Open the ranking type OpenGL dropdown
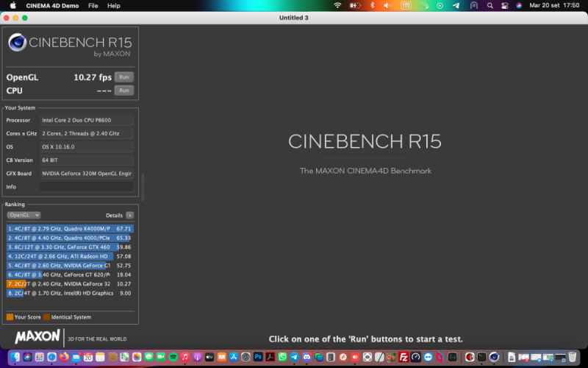Image resolution: width=588 pixels, height=368 pixels. 24,215
